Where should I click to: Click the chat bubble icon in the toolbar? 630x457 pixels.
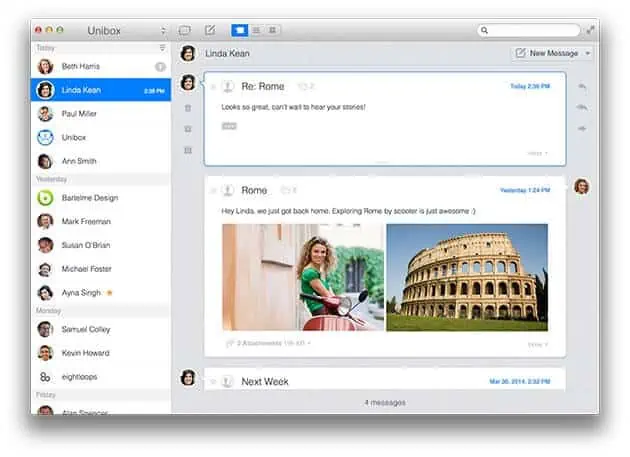185,30
